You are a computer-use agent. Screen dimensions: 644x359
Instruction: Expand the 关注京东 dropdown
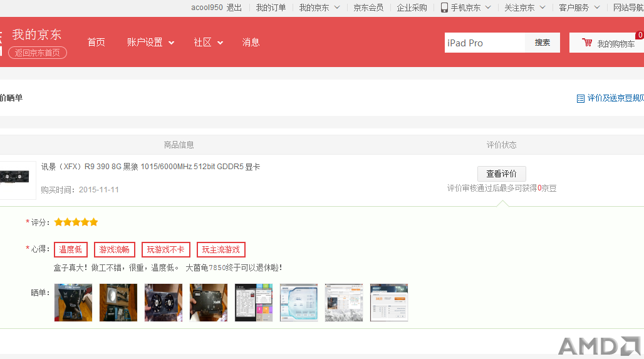point(542,8)
